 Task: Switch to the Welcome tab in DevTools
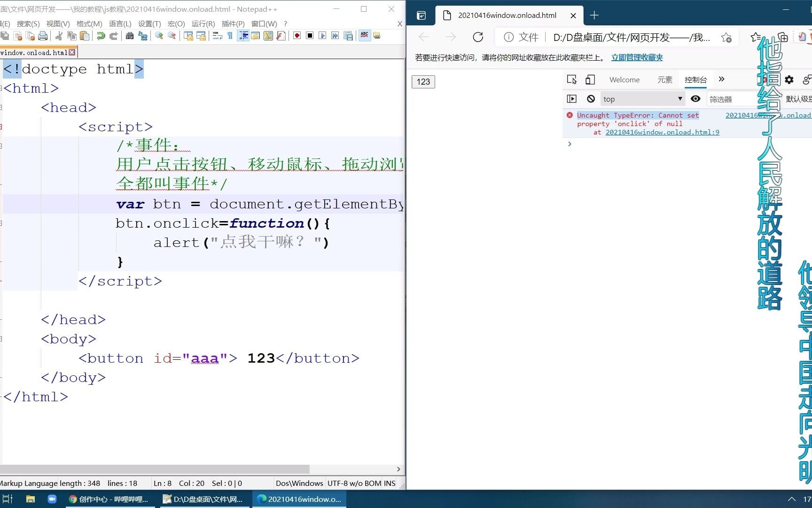pos(625,79)
